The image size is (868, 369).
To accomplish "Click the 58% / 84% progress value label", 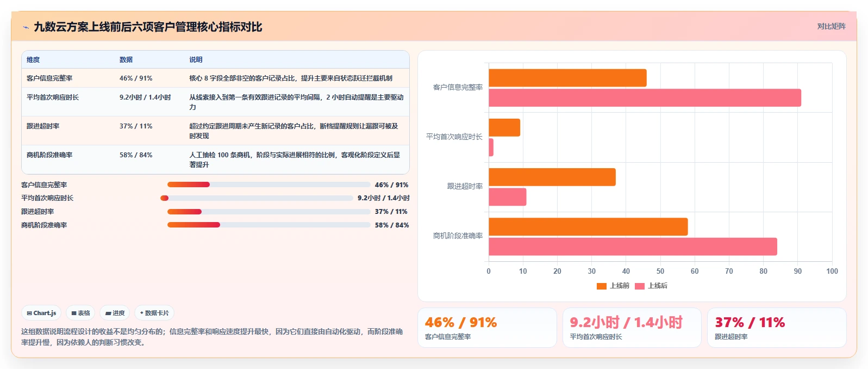I will pyautogui.click(x=392, y=225).
